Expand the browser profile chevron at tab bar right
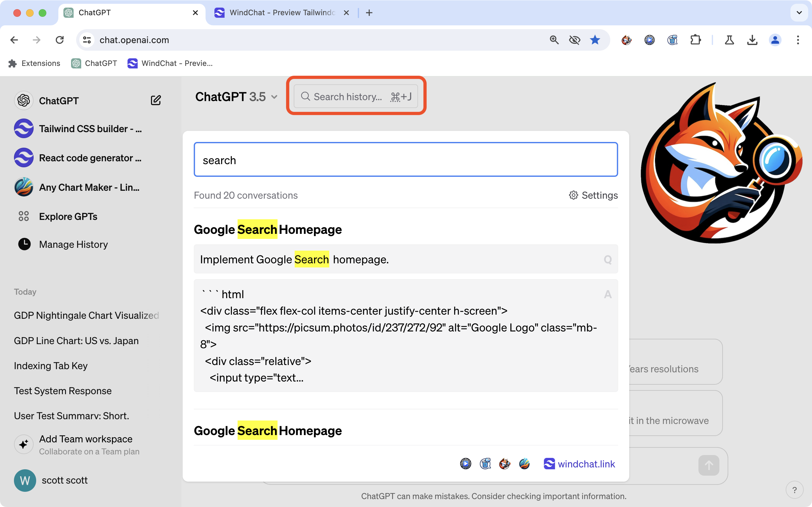This screenshot has height=507, width=812. [799, 13]
